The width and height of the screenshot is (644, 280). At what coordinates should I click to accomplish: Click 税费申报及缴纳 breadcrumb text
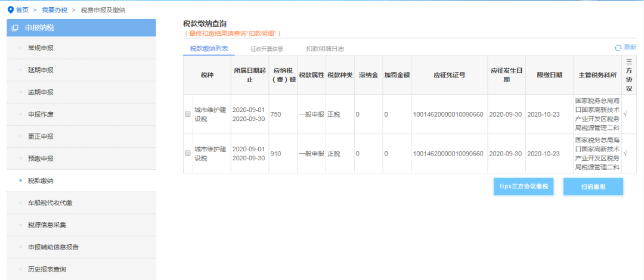(103, 10)
